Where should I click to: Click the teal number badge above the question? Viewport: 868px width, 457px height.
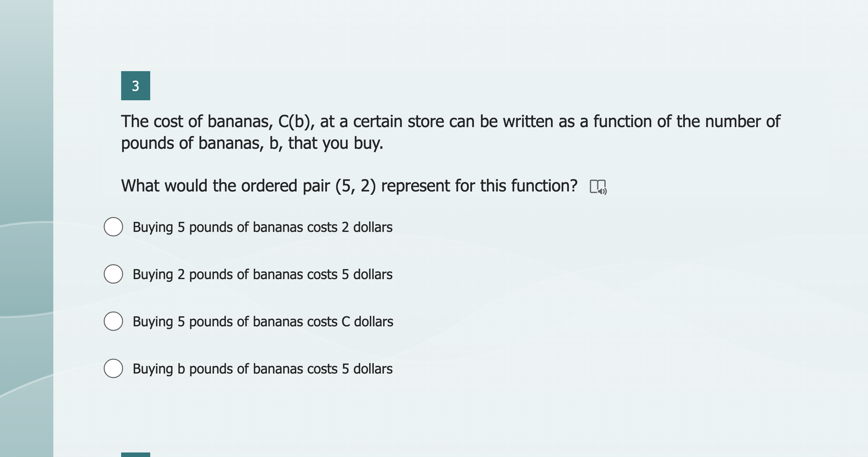(x=135, y=86)
